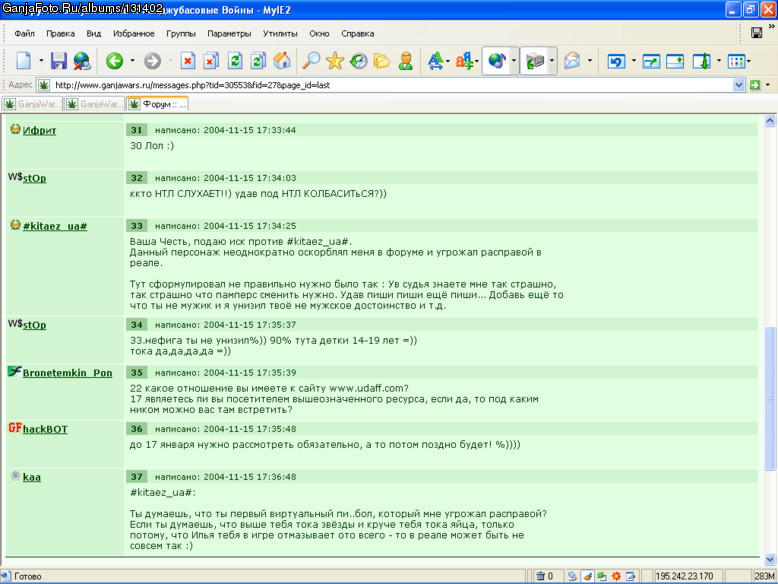Click the globe-with-X offline icon
This screenshot has height=584, width=778.
coord(82,61)
